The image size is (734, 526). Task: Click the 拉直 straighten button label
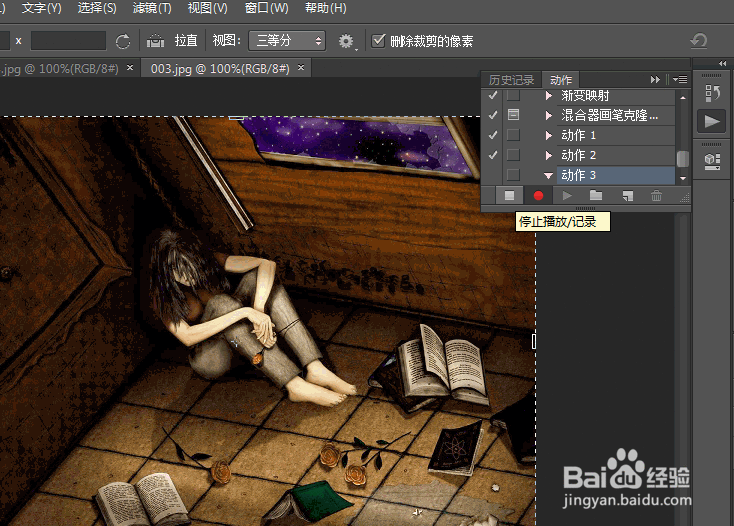(186, 41)
